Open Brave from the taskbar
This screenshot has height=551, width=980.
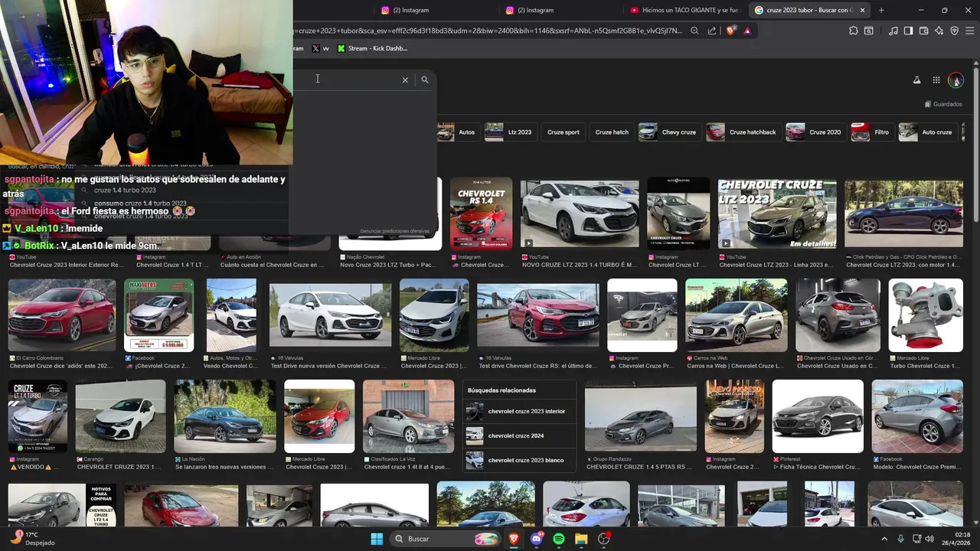pyautogui.click(x=513, y=539)
